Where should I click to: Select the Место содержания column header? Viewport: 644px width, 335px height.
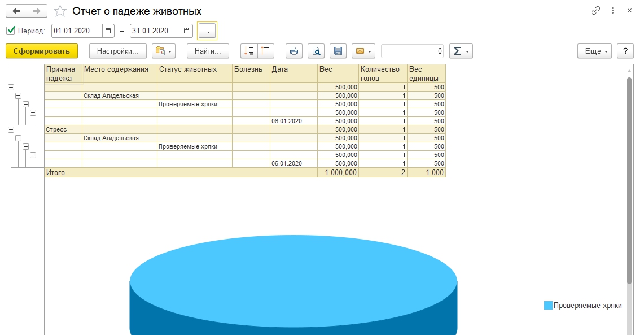120,73
